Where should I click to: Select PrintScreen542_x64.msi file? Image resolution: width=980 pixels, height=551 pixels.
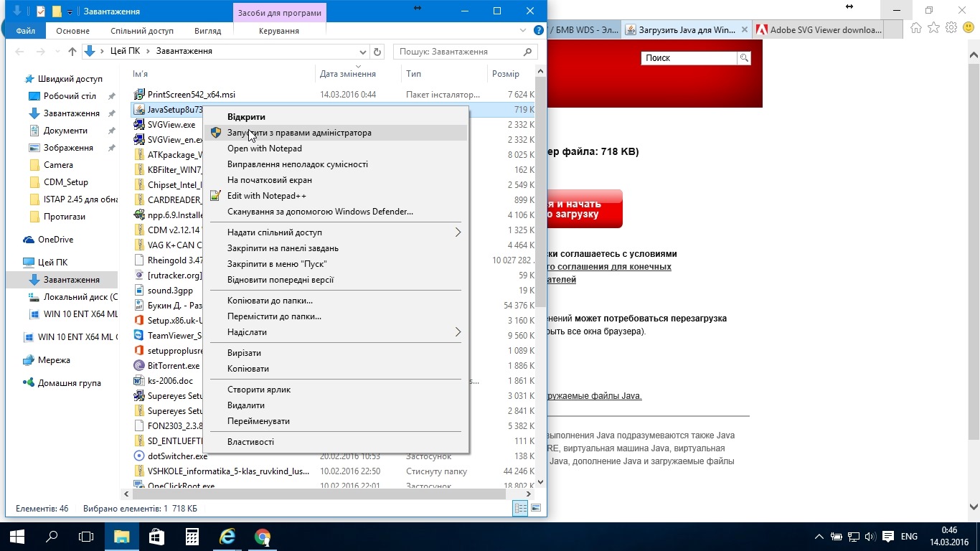(191, 94)
